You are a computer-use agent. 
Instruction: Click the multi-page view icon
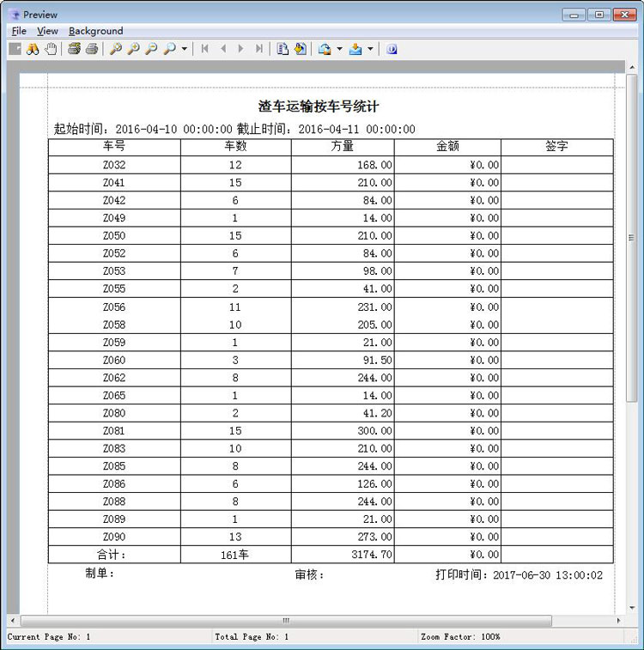283,49
